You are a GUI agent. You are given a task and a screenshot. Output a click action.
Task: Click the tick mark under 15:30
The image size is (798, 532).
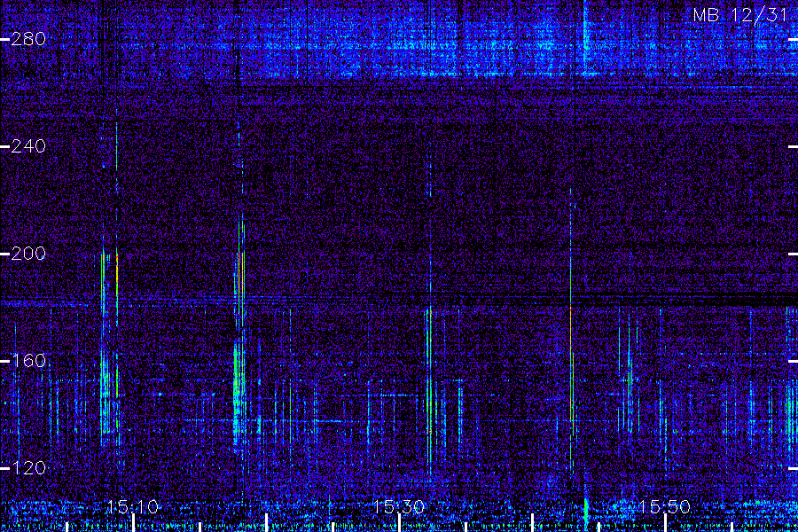click(399, 523)
